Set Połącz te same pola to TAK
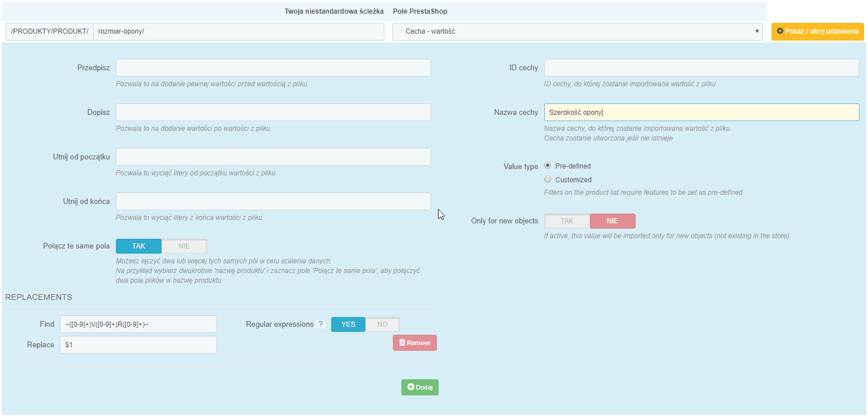868x417 pixels. click(139, 246)
